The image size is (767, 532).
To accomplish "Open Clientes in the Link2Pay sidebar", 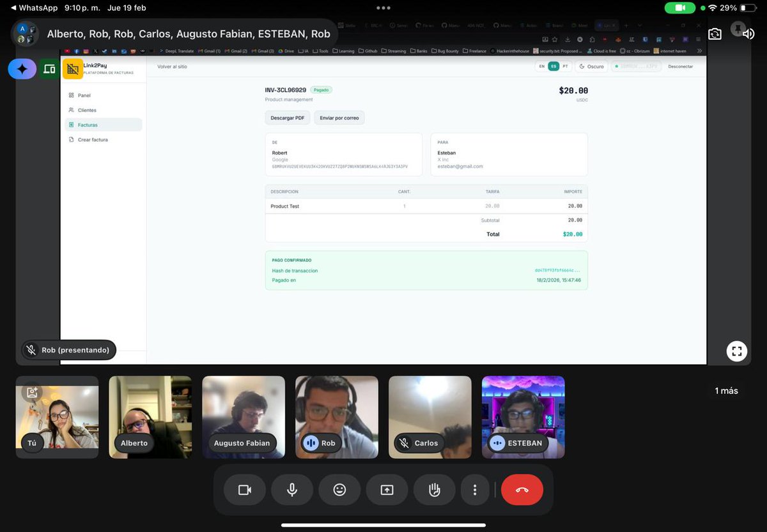I will point(103,110).
